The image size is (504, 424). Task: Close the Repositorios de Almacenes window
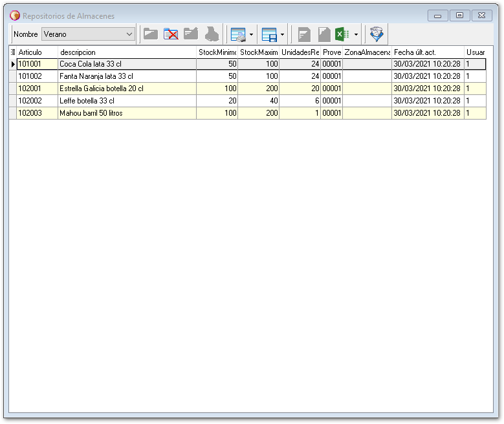click(x=481, y=16)
